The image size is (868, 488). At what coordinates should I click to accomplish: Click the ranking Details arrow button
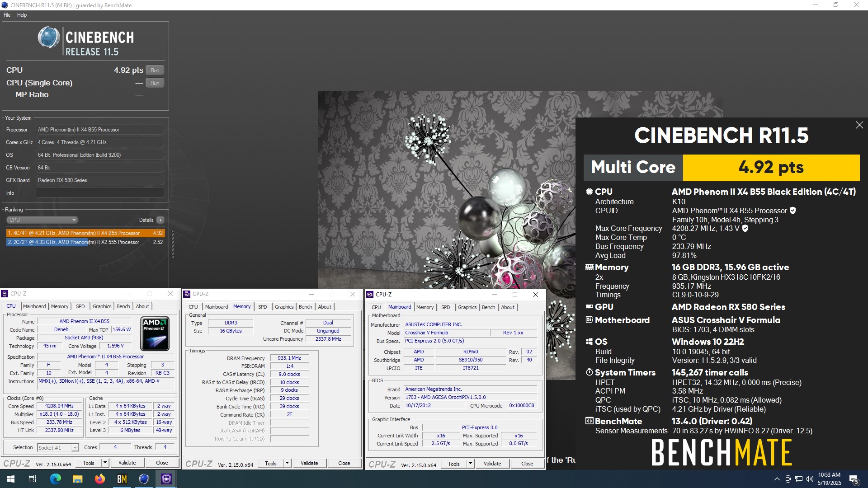160,220
